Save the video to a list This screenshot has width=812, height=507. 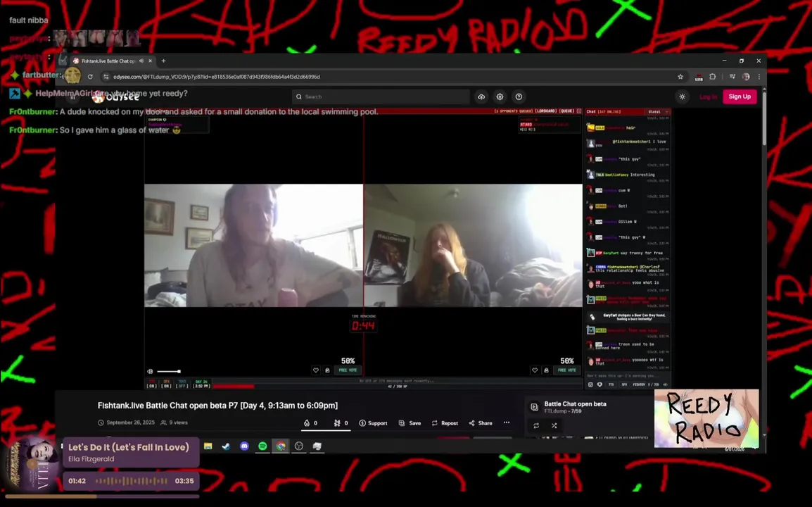(x=410, y=423)
